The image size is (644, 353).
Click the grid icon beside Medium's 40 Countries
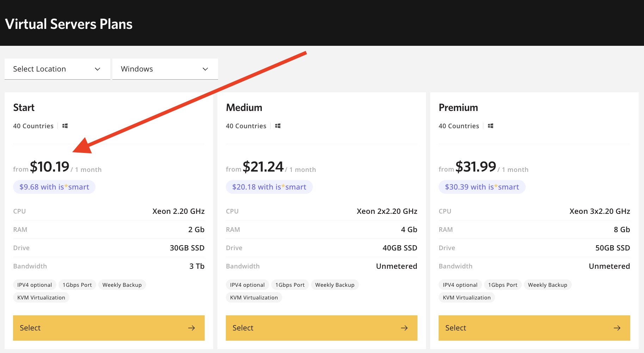pos(278,125)
